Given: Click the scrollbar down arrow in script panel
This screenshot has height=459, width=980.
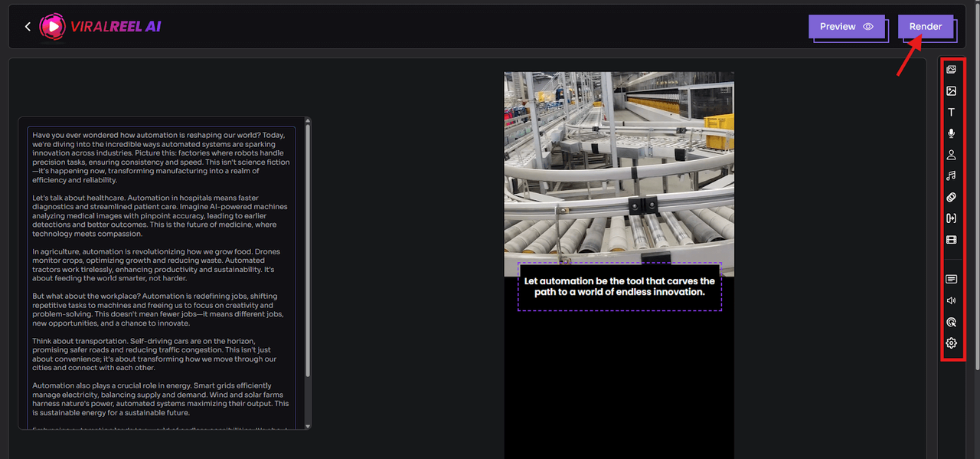Looking at the screenshot, I should click(308, 425).
